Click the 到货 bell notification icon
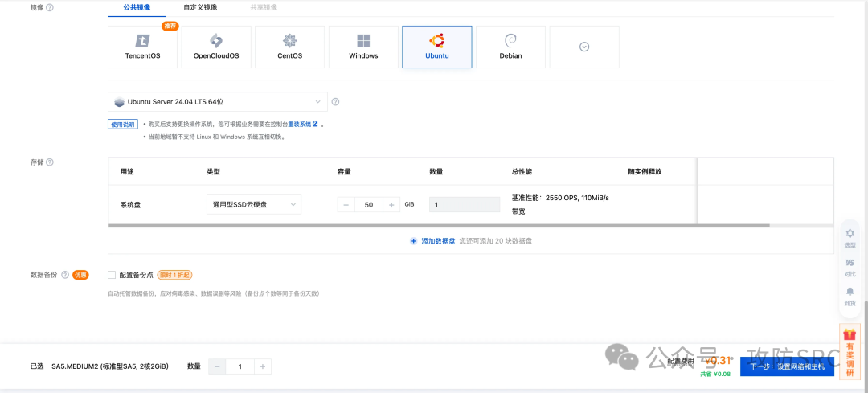868x393 pixels. coord(850,297)
